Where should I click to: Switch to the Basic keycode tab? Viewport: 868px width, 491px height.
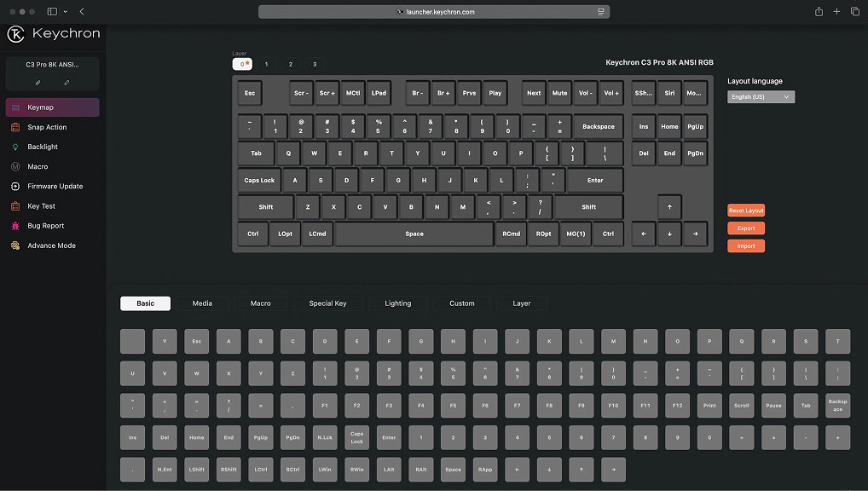click(x=146, y=303)
